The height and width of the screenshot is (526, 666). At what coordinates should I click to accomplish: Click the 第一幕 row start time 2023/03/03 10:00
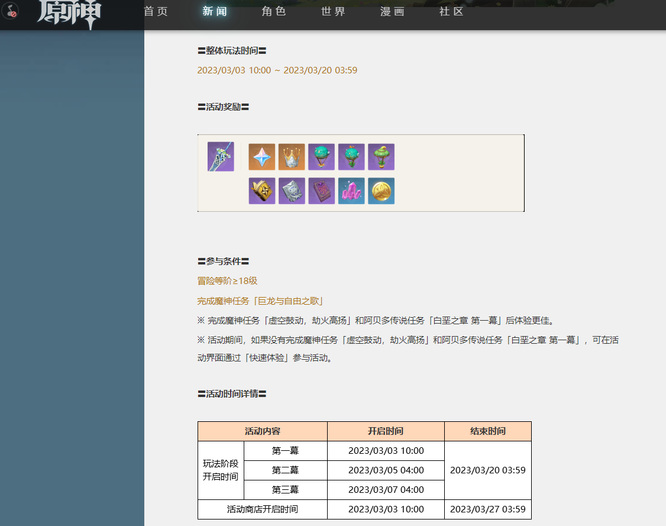pyautogui.click(x=386, y=451)
